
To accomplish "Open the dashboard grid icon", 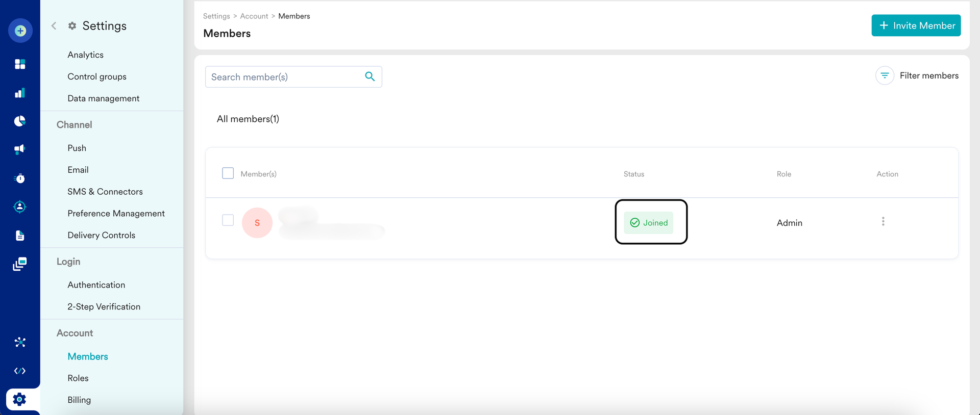I will pos(20,64).
